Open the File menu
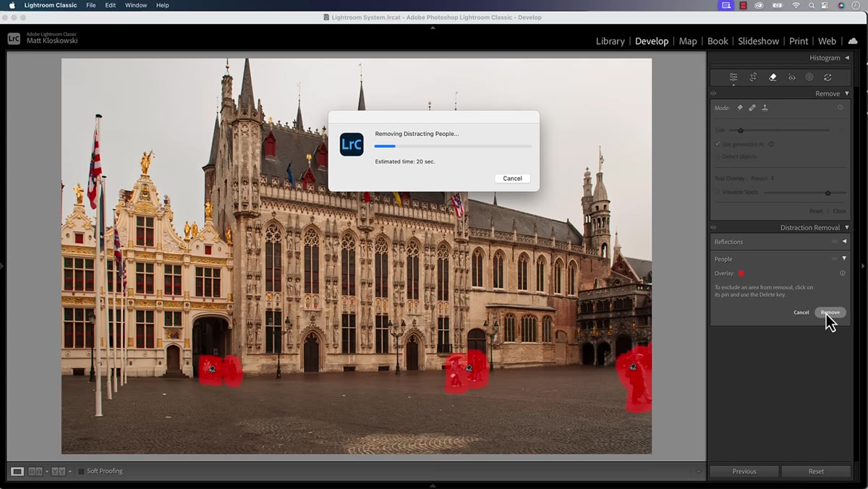The image size is (868, 489). [90, 5]
